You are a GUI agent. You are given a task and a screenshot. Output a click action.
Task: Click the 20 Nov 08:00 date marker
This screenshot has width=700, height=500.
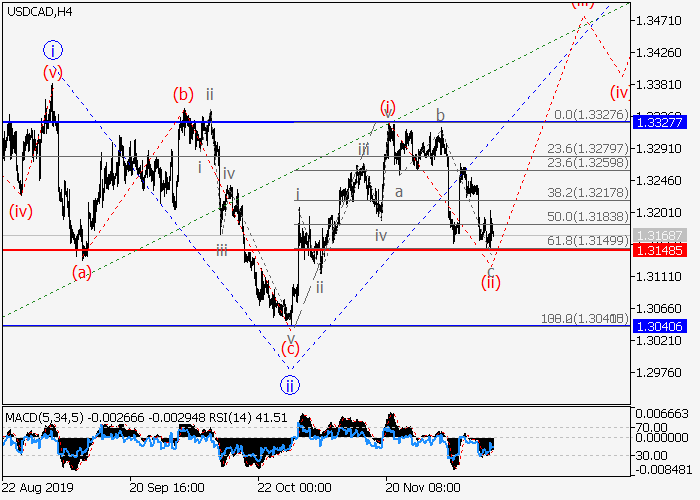click(424, 488)
